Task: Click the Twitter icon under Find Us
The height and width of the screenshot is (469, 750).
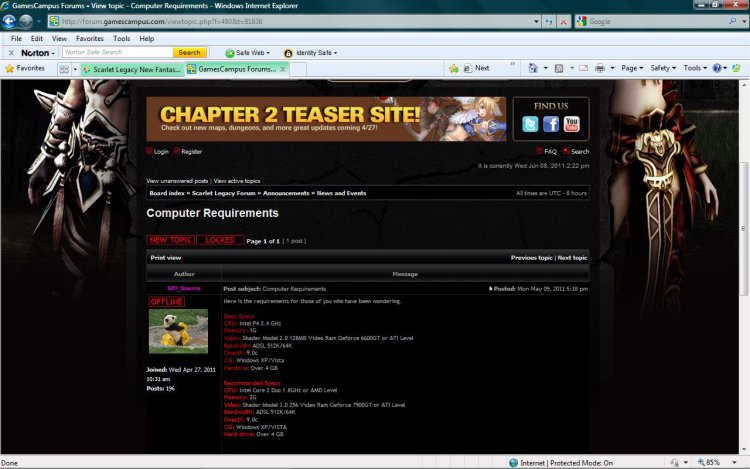Action: (530, 124)
